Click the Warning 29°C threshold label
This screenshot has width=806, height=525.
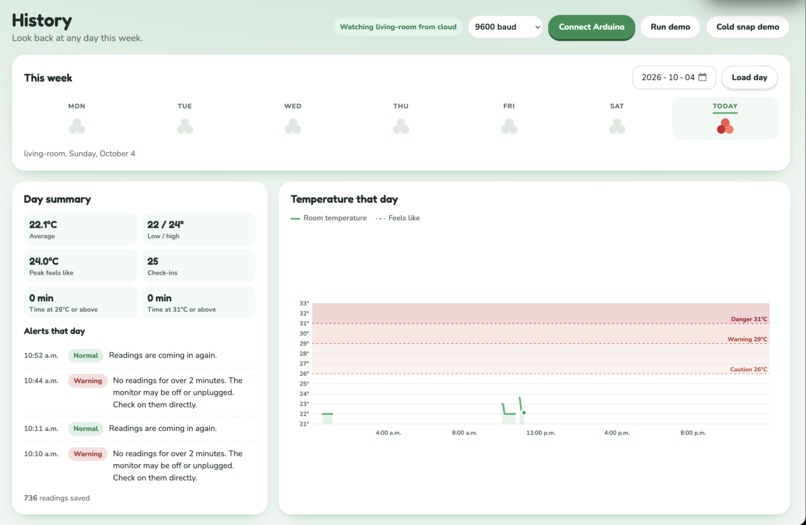(x=747, y=339)
